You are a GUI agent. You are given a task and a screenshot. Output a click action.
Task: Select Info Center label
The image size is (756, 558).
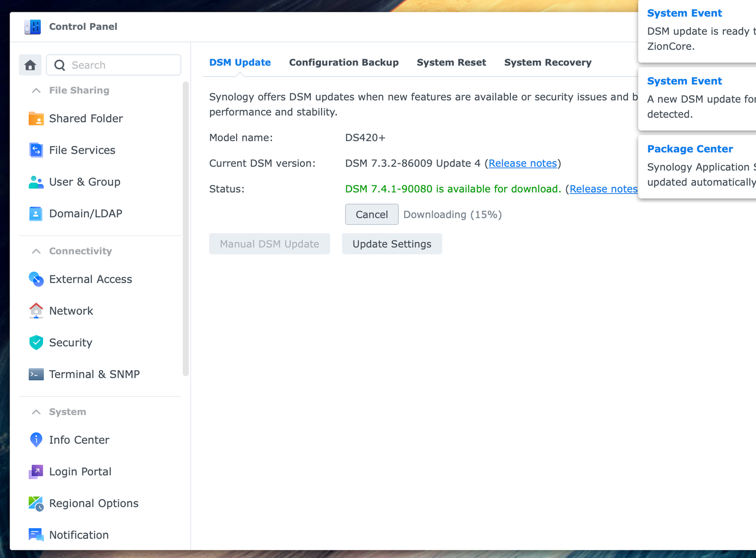(79, 440)
